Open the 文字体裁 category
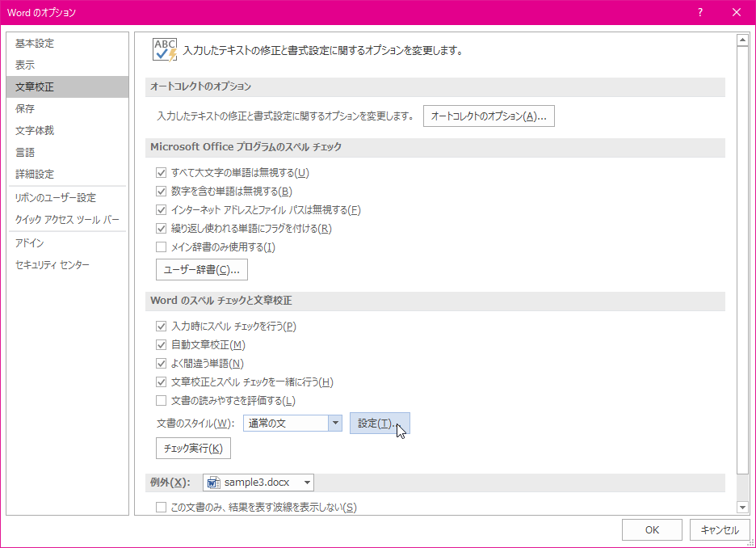This screenshot has height=548, width=756. pyautogui.click(x=68, y=131)
